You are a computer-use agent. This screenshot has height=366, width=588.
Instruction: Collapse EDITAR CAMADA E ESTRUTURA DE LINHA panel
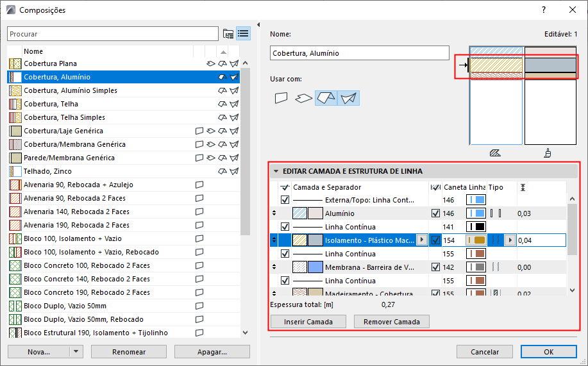pyautogui.click(x=276, y=171)
